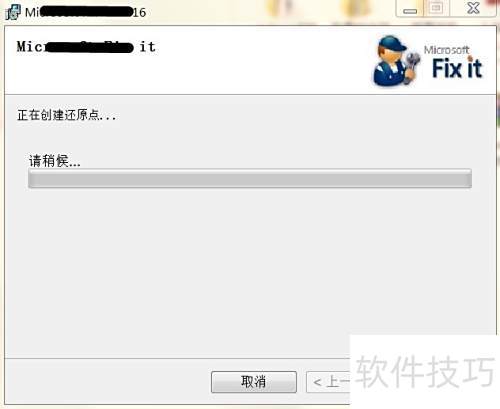500x409 pixels.
Task: Click the gray "Microsoft" logo text
Action: click(x=446, y=50)
